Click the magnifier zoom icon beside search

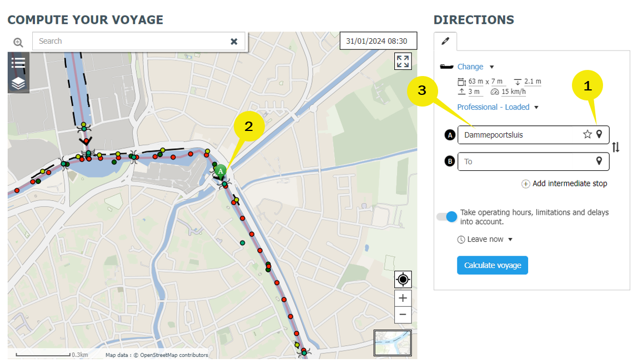(18, 42)
